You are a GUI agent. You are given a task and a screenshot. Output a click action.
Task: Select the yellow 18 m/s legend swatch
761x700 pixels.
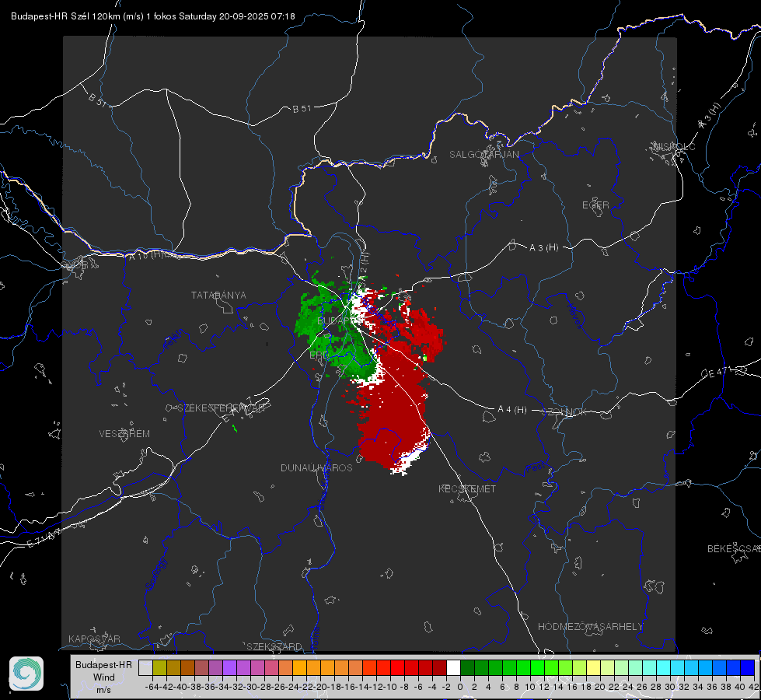click(x=593, y=667)
